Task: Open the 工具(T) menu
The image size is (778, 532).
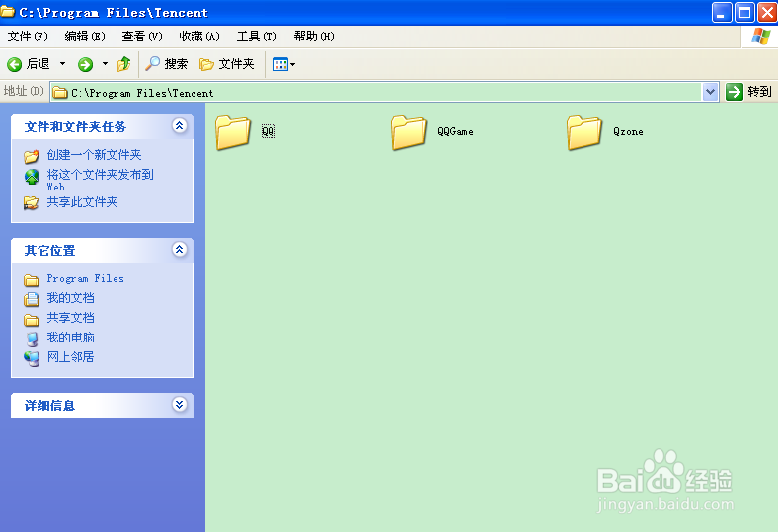Action: tap(257, 37)
